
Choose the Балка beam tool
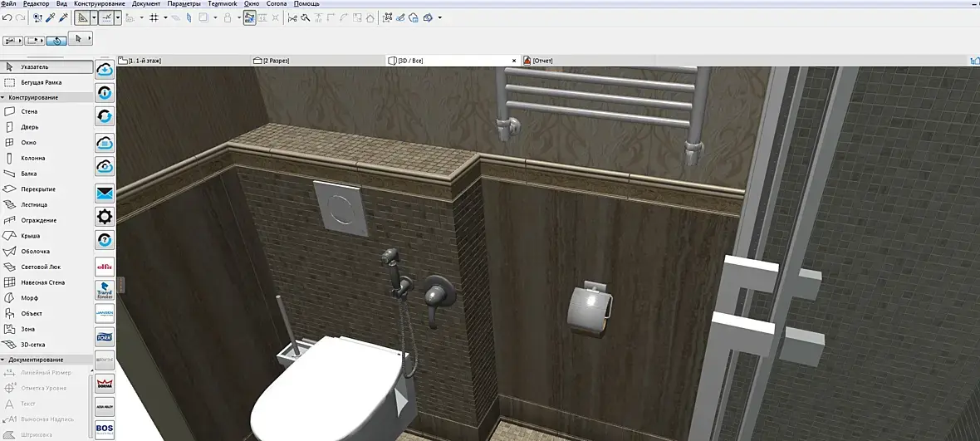(x=47, y=174)
